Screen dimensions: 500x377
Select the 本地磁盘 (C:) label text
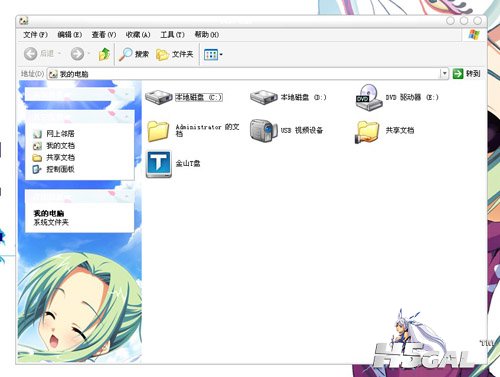pos(199,97)
